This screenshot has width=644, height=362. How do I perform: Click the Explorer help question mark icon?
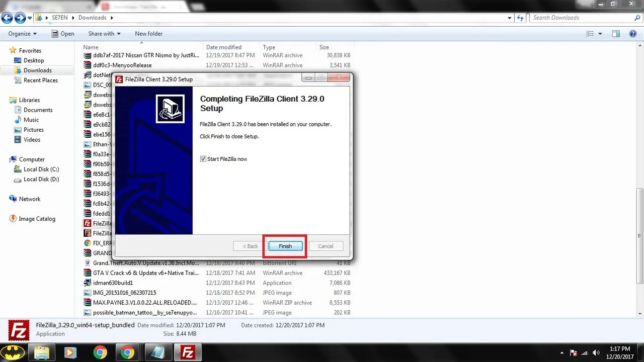(x=633, y=34)
